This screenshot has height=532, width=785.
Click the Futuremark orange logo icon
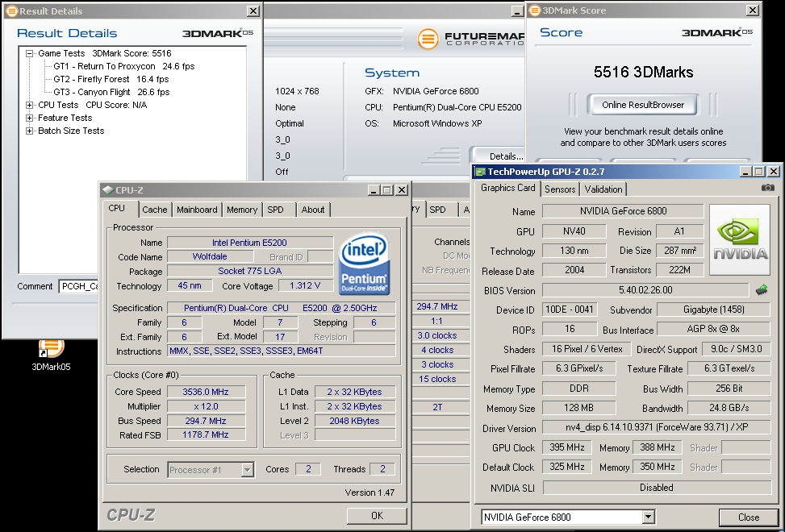tap(428, 39)
